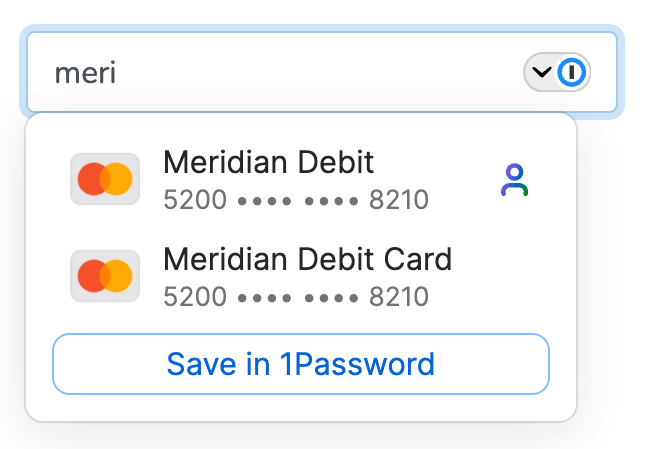This screenshot has height=449, width=648.
Task: Click the masked dots in Meridian Debit's number
Action: tap(298, 201)
